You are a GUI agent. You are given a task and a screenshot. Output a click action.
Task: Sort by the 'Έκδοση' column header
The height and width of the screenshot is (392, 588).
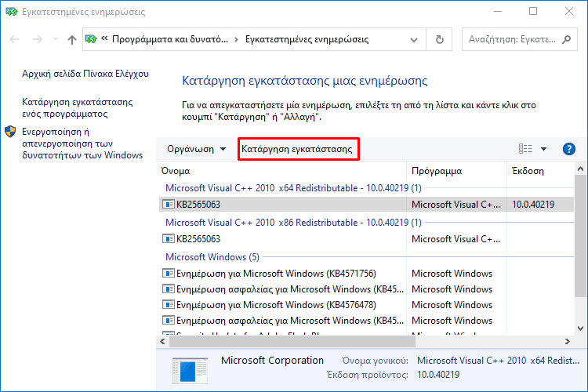click(x=540, y=171)
